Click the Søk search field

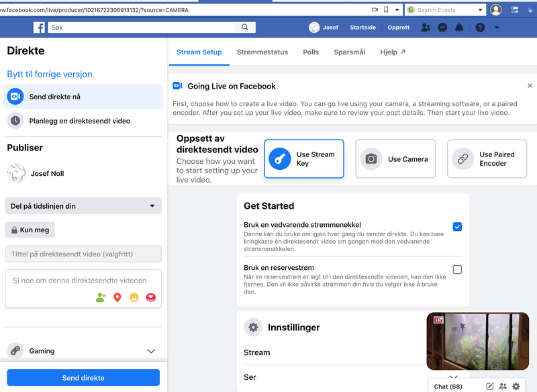click(142, 28)
